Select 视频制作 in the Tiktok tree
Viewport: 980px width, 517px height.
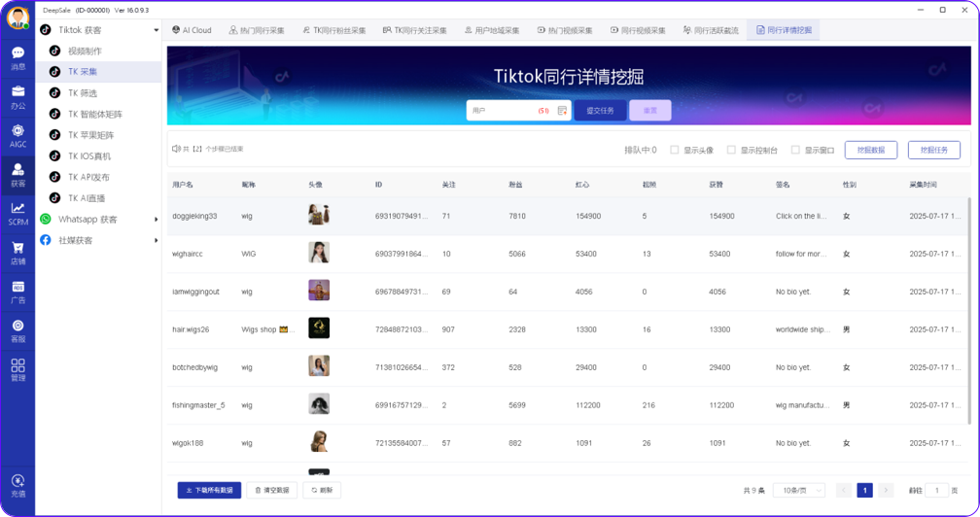pyautogui.click(x=85, y=52)
